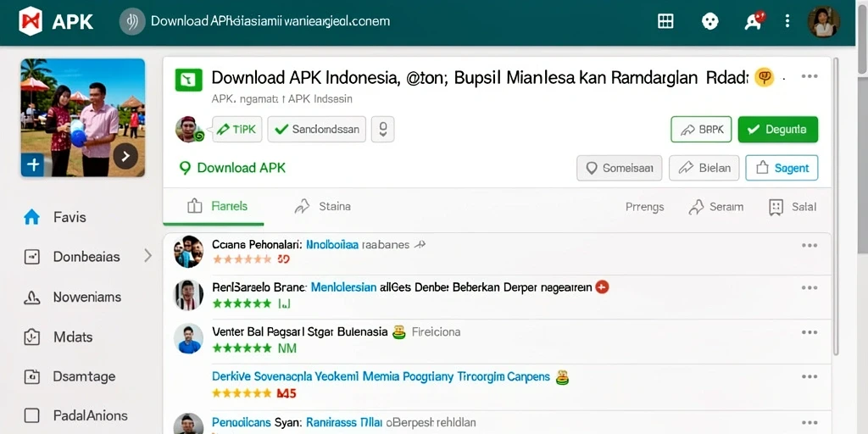Click the burger emoji after Tircorgim Canpens
The width and height of the screenshot is (868, 434).
point(563,377)
